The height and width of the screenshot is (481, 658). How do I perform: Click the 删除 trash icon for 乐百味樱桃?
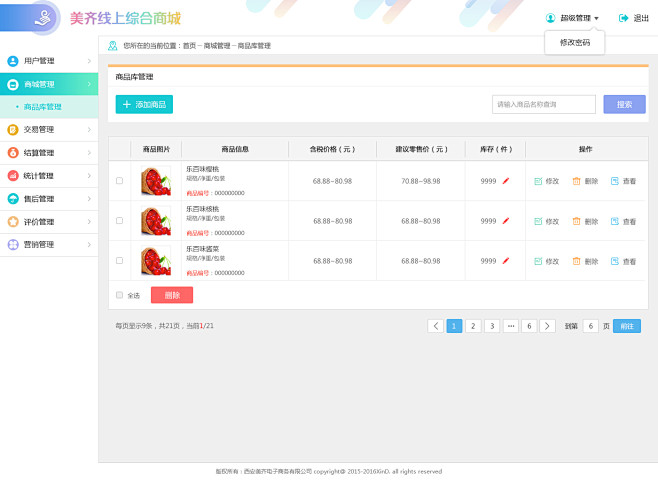(577, 181)
